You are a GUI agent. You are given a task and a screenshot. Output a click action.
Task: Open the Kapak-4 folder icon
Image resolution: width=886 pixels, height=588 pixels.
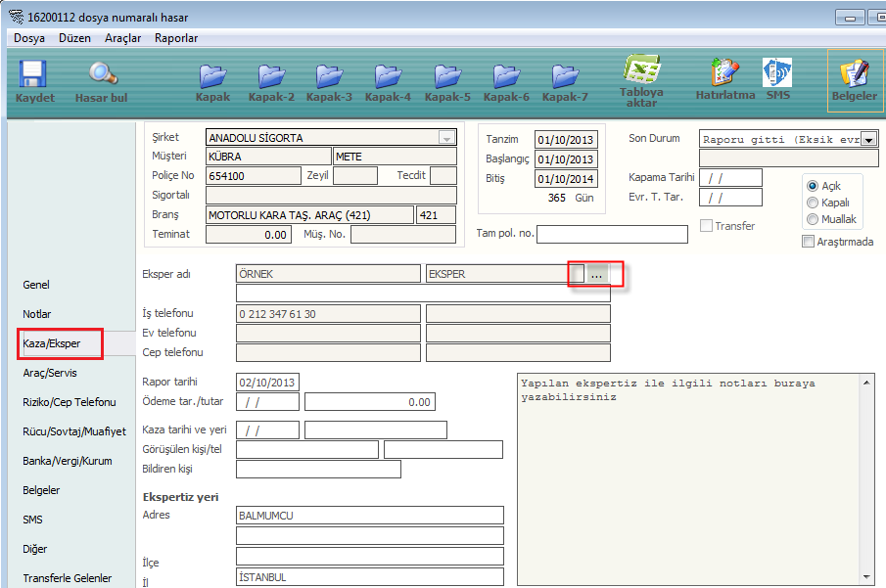coord(388,76)
